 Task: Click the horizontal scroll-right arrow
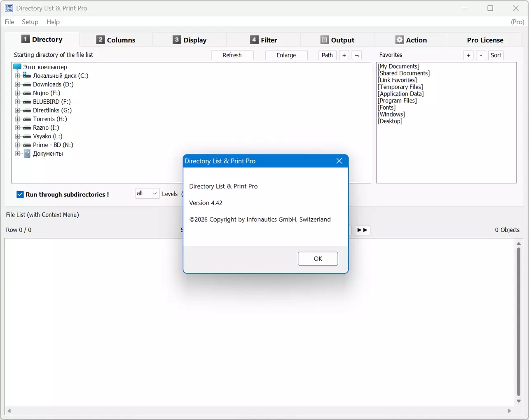point(509,411)
